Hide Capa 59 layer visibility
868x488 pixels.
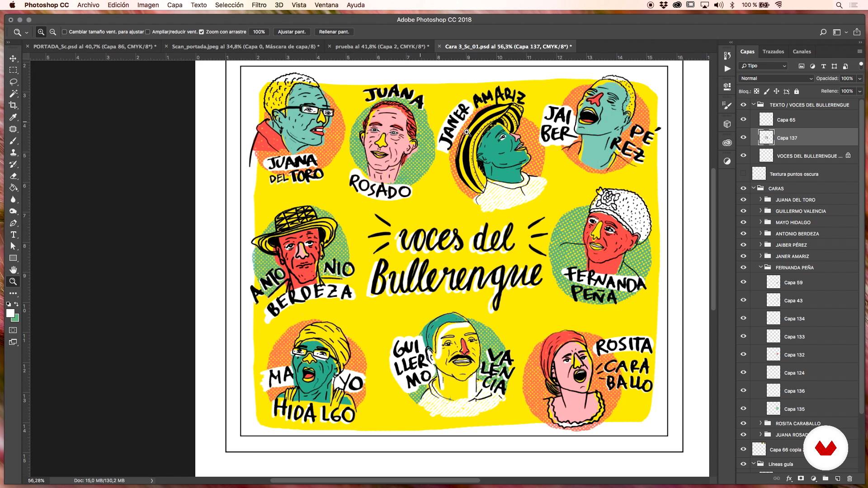pos(743,282)
